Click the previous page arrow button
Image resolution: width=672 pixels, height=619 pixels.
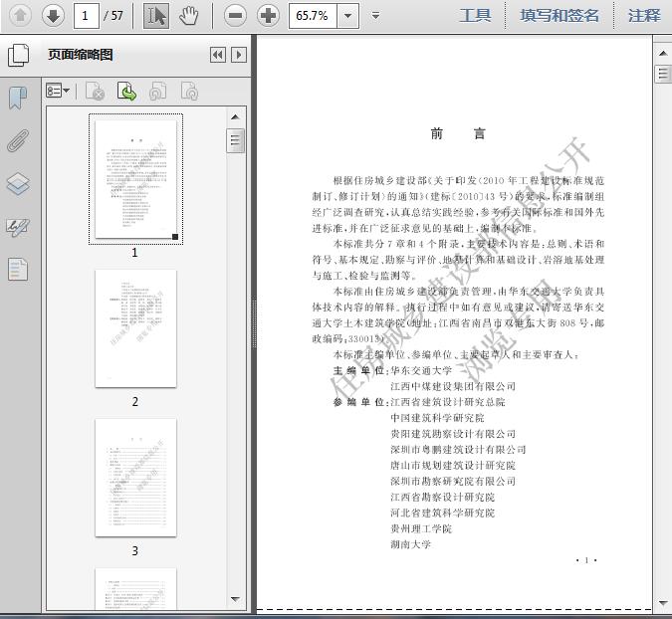pos(20,15)
